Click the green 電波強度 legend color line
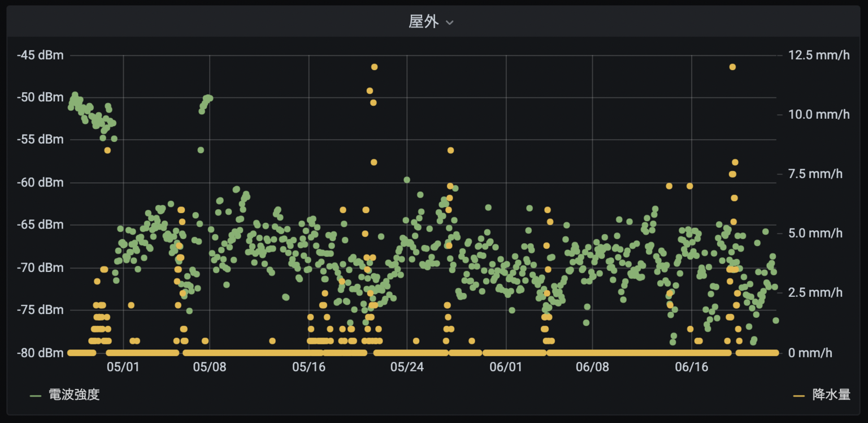The height and width of the screenshot is (423, 868). click(36, 395)
